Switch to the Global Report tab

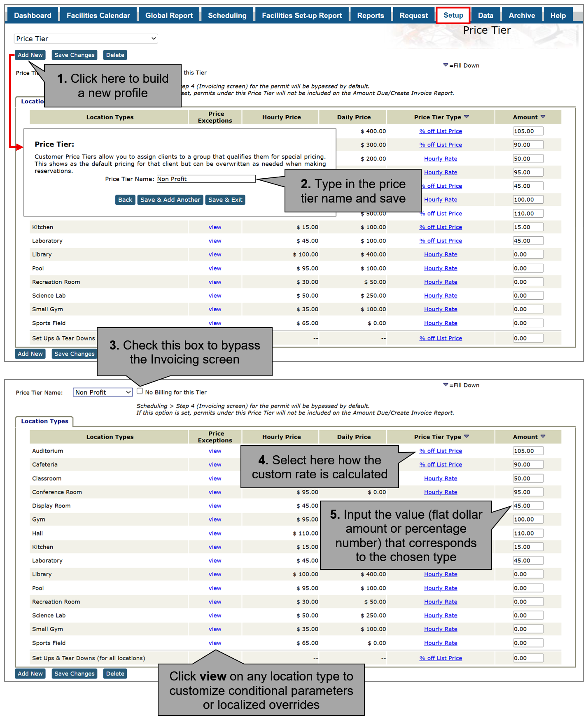click(x=169, y=16)
